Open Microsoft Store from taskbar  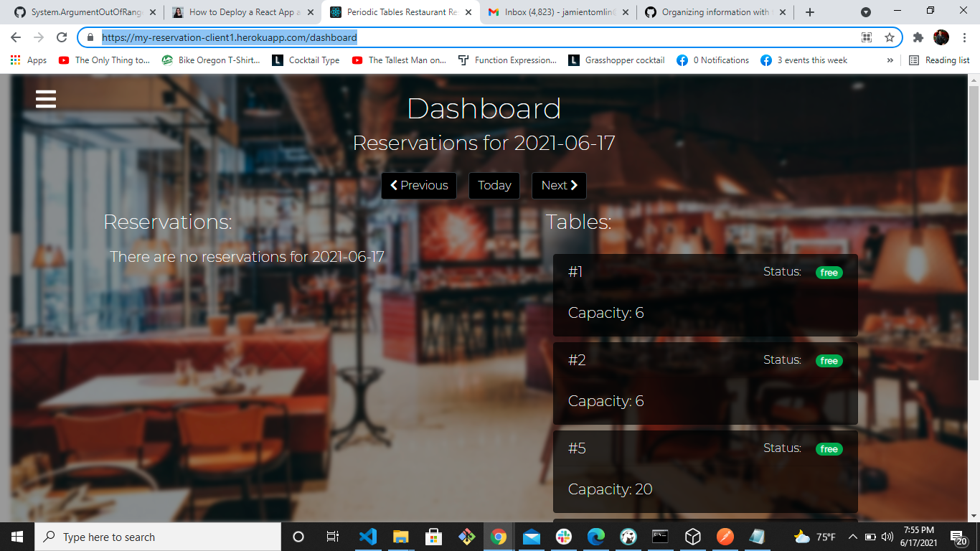(433, 537)
